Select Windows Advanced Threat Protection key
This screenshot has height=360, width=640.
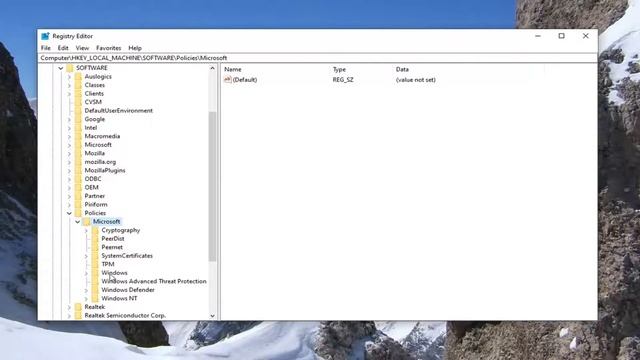[x=154, y=281]
